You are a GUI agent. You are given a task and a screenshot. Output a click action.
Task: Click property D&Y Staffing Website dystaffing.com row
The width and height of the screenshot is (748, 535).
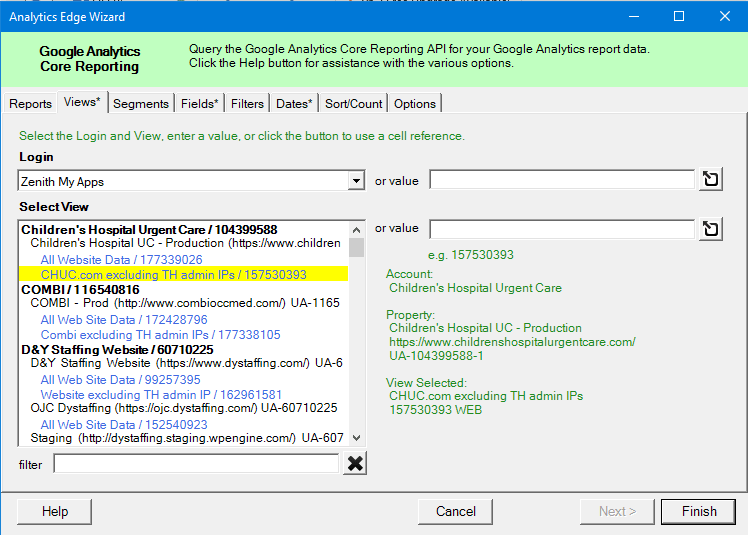187,364
